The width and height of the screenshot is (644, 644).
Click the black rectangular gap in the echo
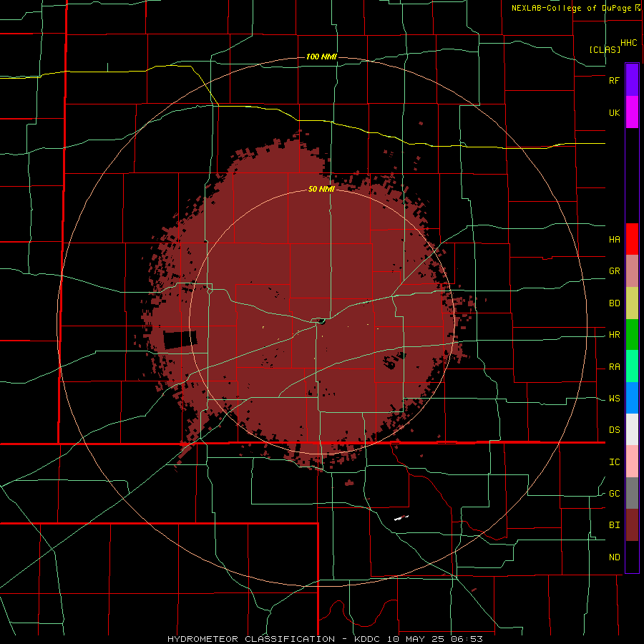coord(180,340)
